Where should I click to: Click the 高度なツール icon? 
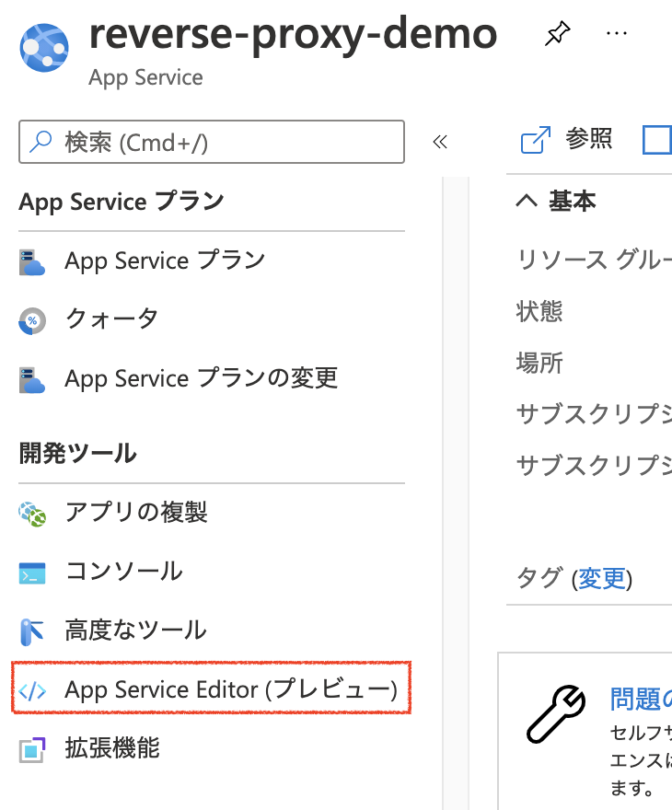pos(32,631)
